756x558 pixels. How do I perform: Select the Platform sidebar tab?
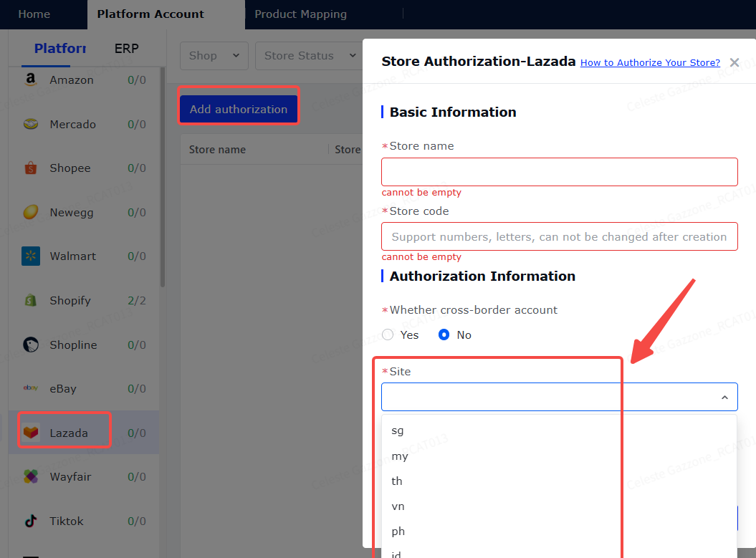[59, 49]
